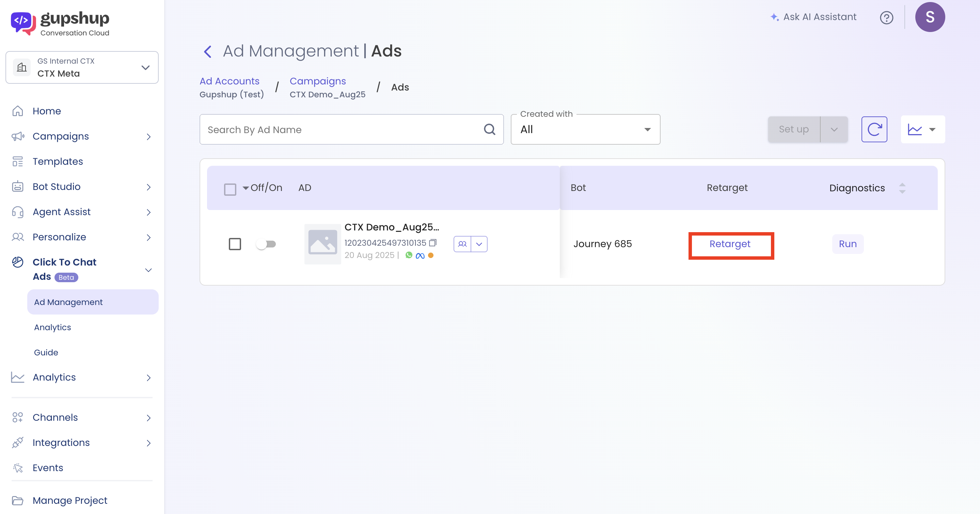Click the Integrations plug icon
The height and width of the screenshot is (514, 980).
[x=17, y=443]
